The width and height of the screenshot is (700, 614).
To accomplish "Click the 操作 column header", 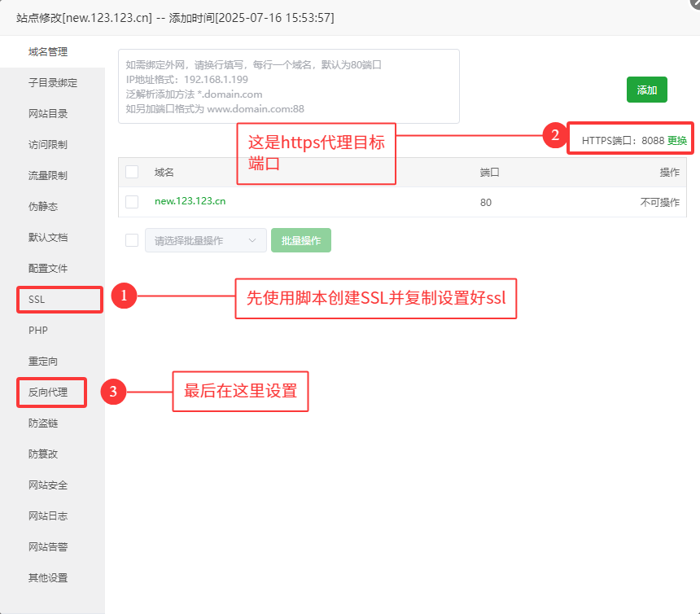I will (x=670, y=173).
